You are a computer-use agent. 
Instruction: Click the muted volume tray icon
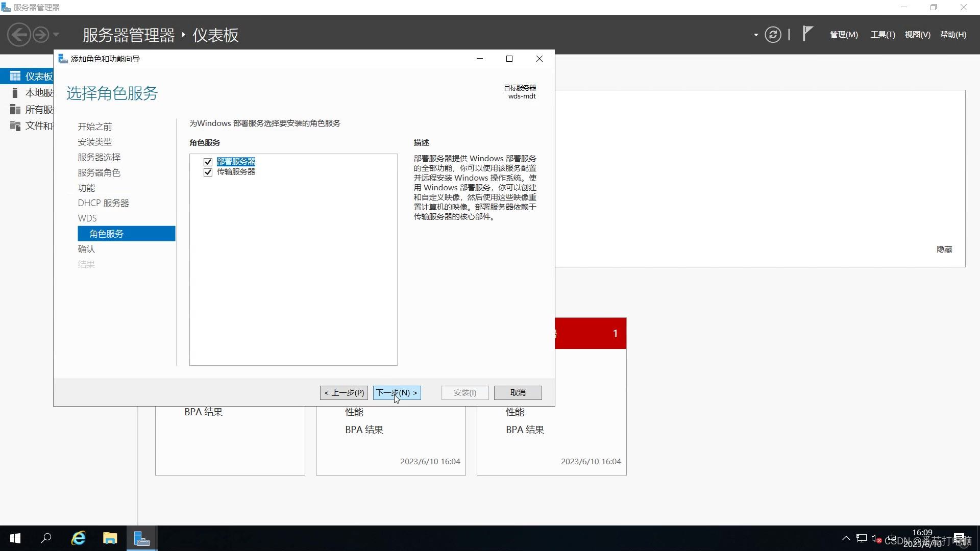(876, 538)
